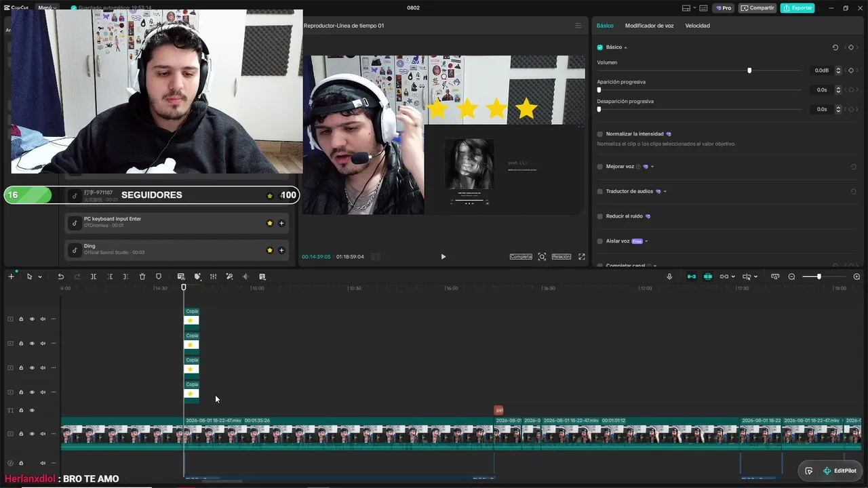Enable the Aislar voz checkbox
The width and height of the screenshot is (868, 488).
pos(600,241)
